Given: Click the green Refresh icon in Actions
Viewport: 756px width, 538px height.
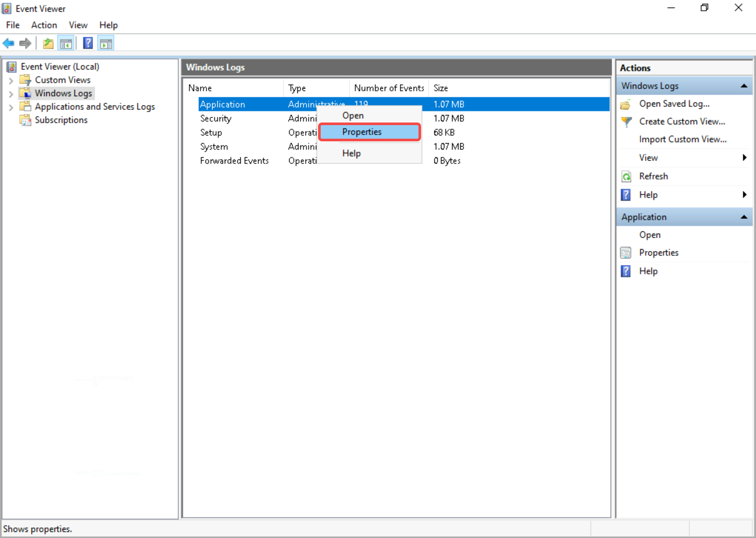Looking at the screenshot, I should coord(626,177).
